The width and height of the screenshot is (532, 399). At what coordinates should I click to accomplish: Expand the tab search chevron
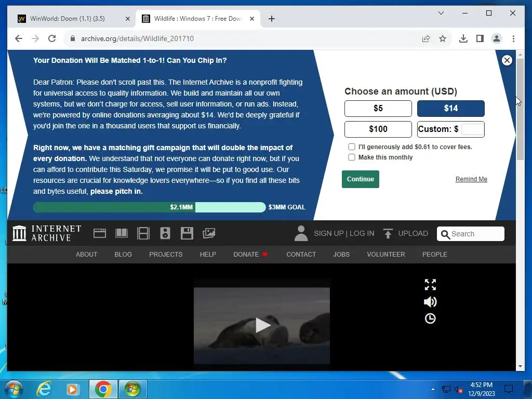click(441, 13)
